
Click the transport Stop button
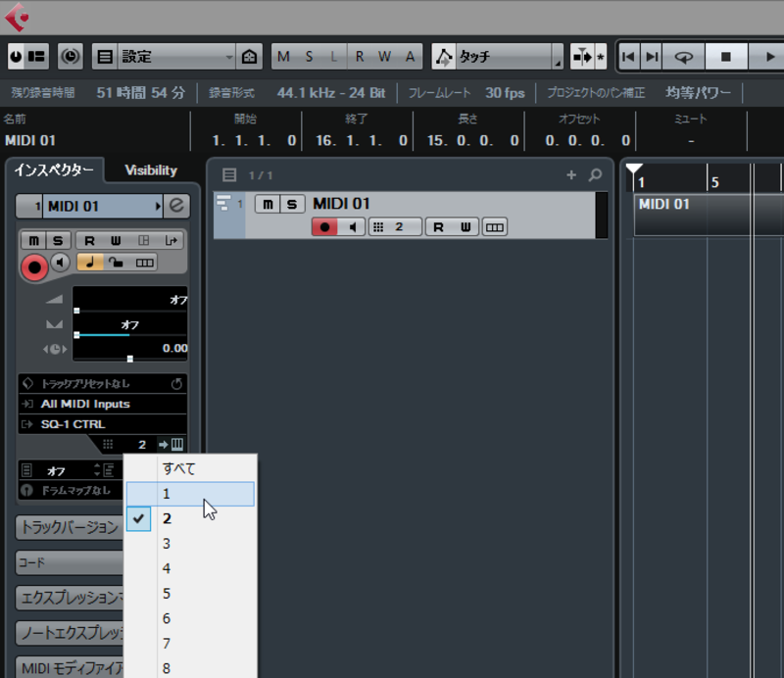pyautogui.click(x=726, y=57)
